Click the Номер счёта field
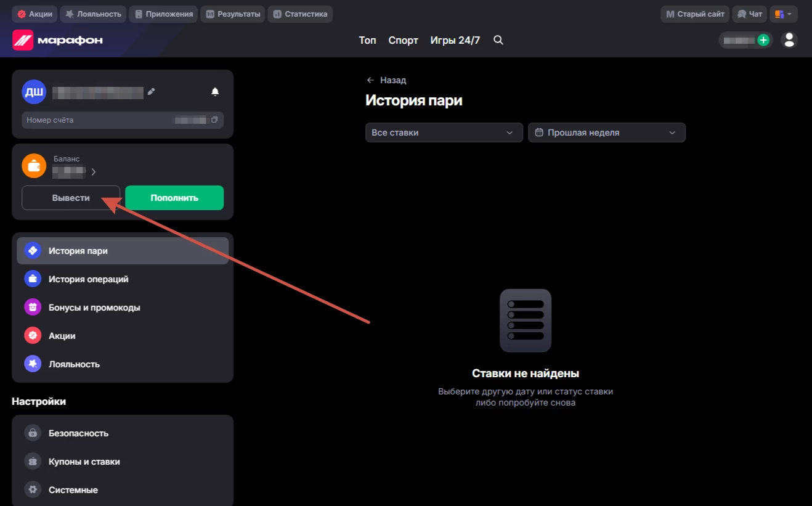Viewport: 812px width, 506px height. click(x=123, y=120)
